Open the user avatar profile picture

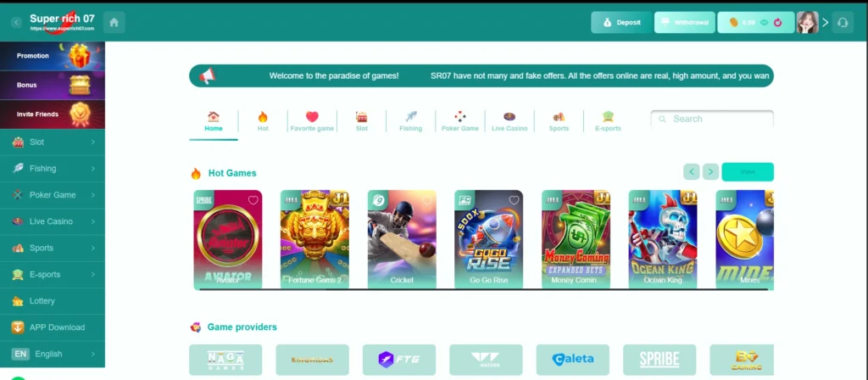[807, 23]
